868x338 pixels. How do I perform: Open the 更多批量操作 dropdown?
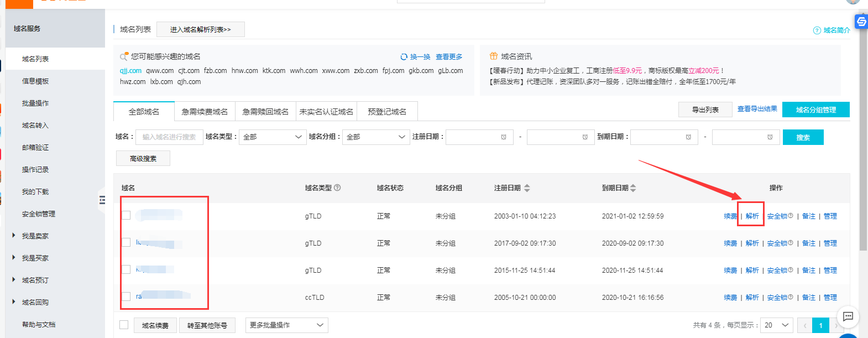(x=286, y=325)
